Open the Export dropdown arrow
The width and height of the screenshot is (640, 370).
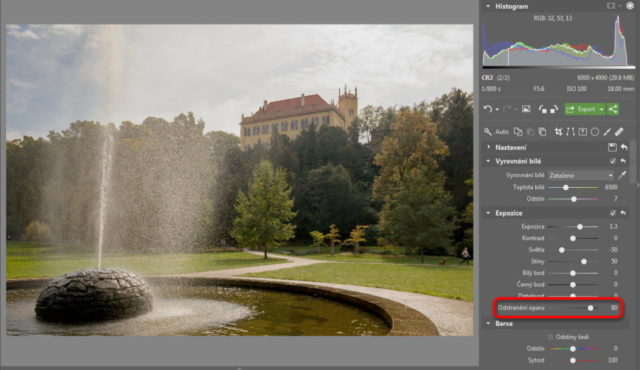[602, 109]
